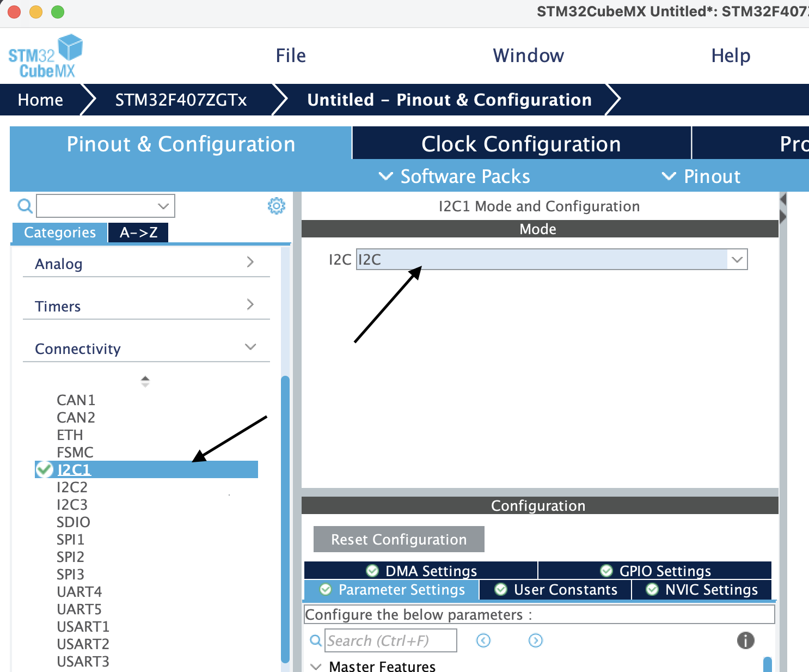809x672 pixels.
Task: Expand the Analog category
Action: pyautogui.click(x=250, y=262)
